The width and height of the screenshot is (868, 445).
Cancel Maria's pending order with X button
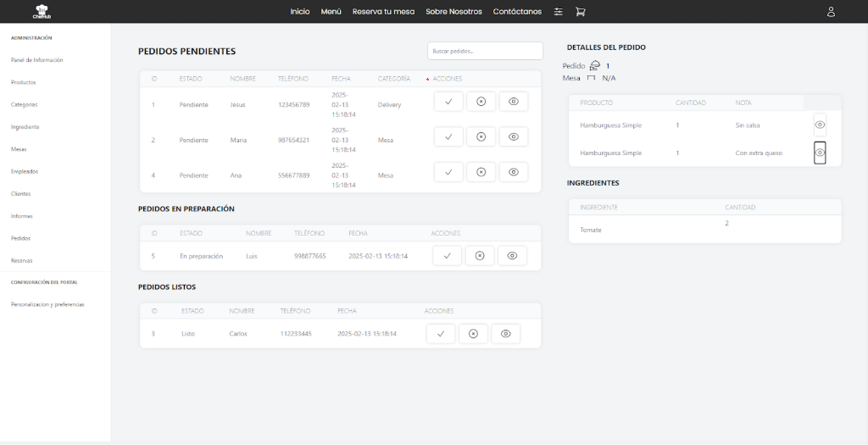[481, 136]
